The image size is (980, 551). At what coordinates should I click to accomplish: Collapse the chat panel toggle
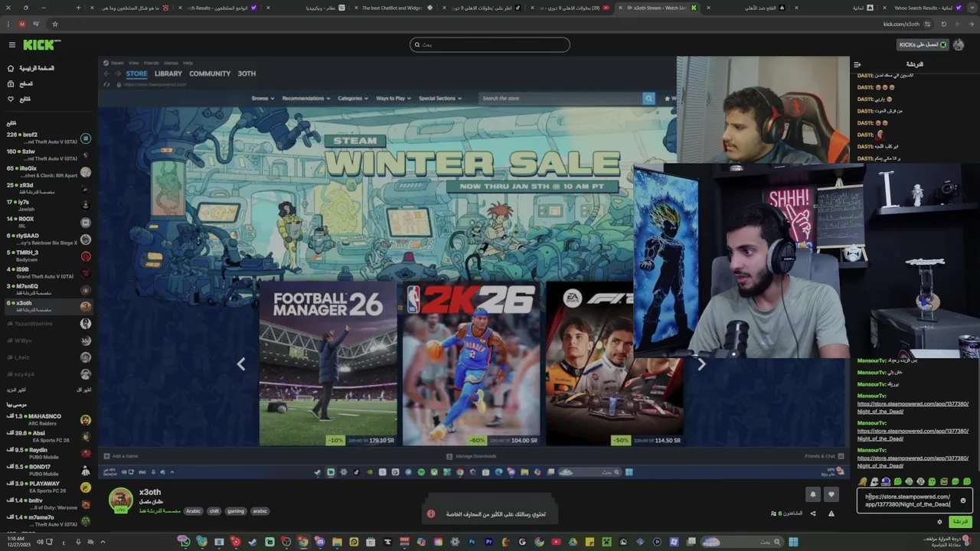click(x=857, y=64)
